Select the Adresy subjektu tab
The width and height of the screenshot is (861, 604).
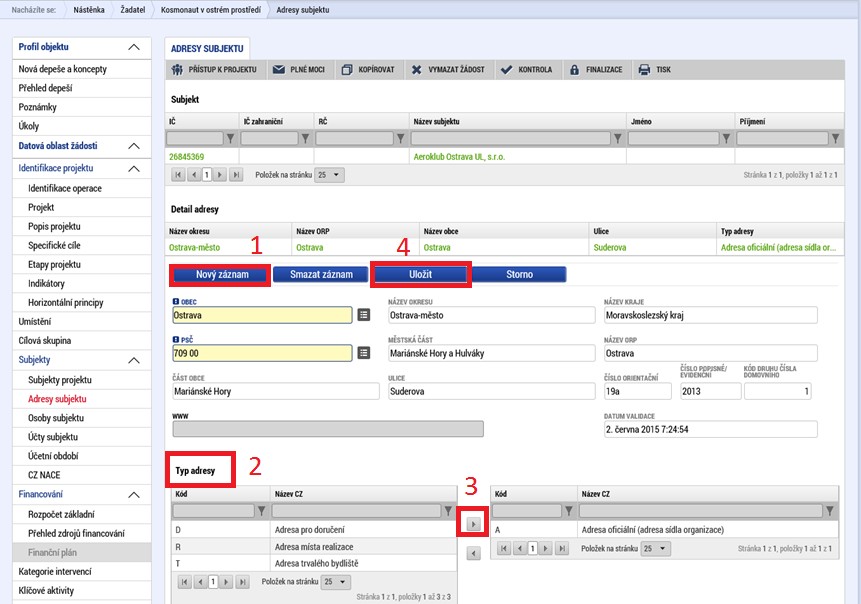(x=207, y=48)
